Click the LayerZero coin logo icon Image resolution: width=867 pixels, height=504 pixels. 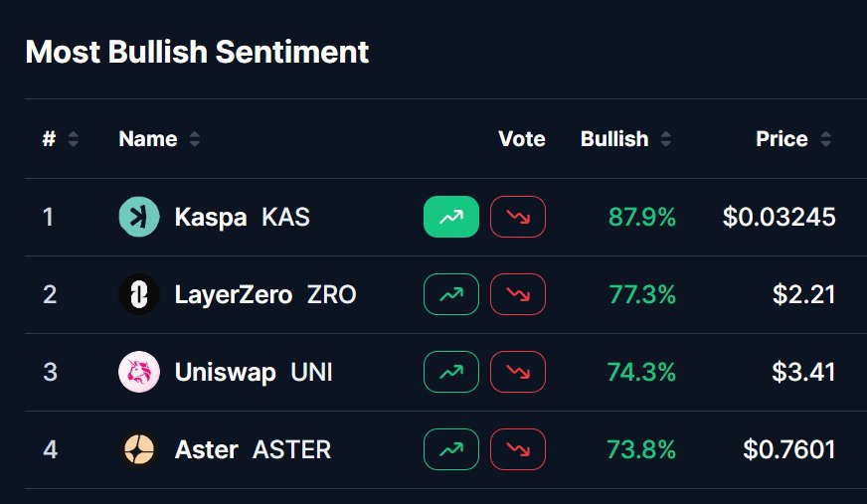[138, 294]
